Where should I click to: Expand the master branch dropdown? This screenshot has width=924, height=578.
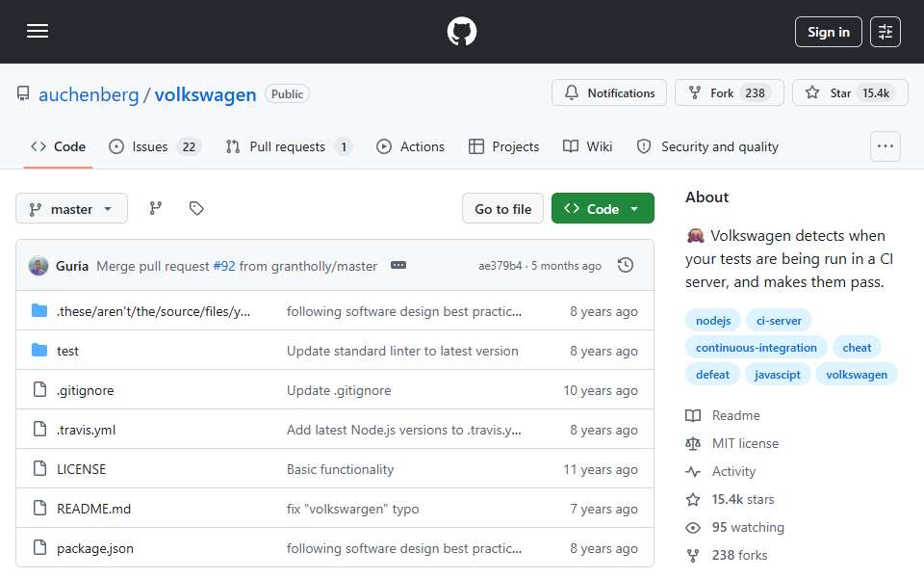click(x=71, y=209)
